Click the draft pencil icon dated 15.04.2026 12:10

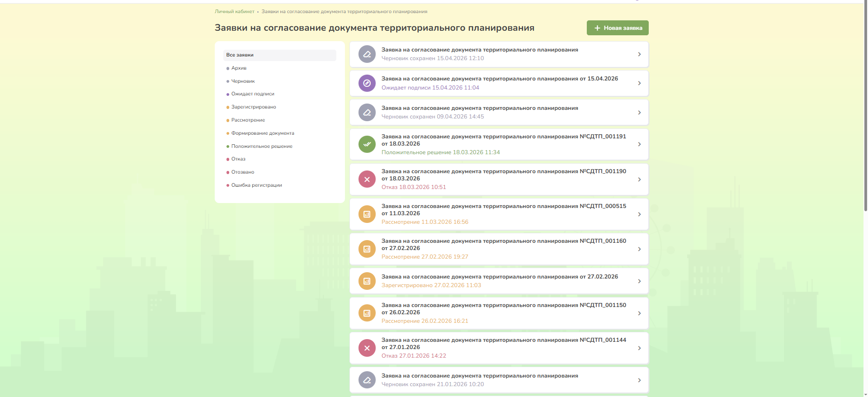367,54
